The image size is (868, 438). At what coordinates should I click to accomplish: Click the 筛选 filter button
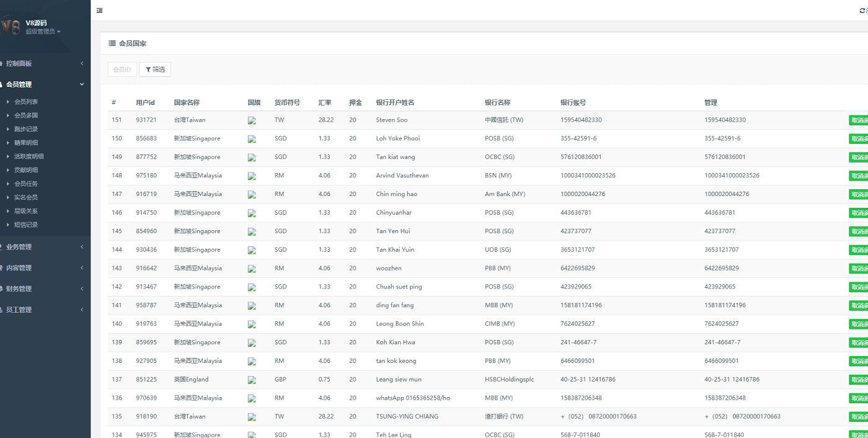coord(155,69)
